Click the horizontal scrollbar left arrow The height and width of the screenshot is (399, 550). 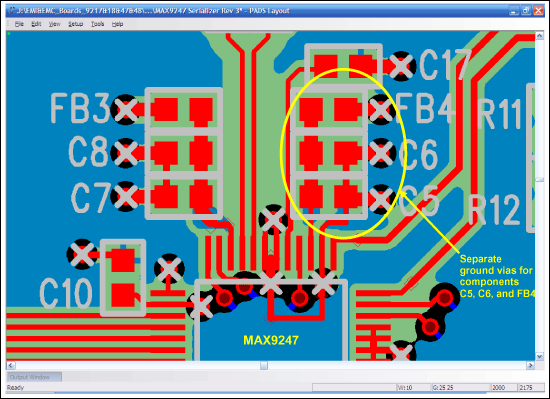pyautogui.click(x=11, y=366)
